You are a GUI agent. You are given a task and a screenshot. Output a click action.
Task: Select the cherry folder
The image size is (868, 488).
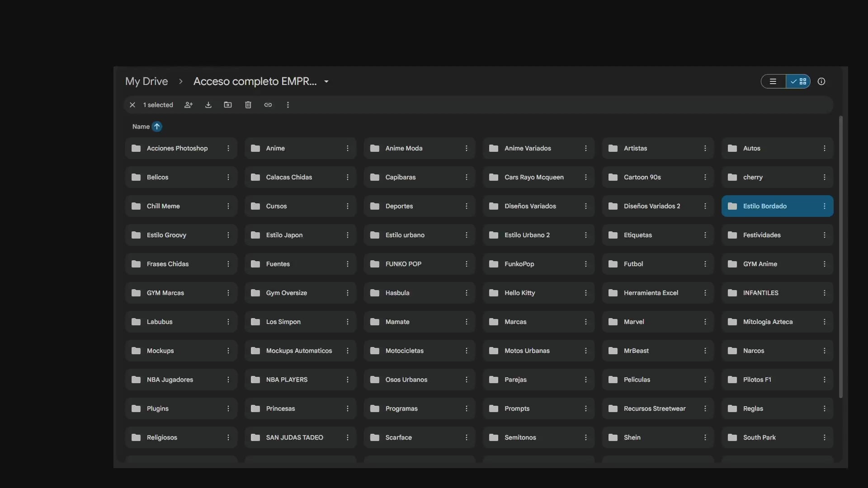click(777, 177)
